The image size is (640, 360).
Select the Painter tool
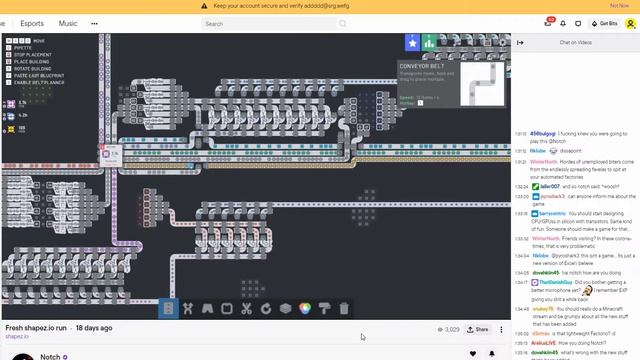point(324,309)
